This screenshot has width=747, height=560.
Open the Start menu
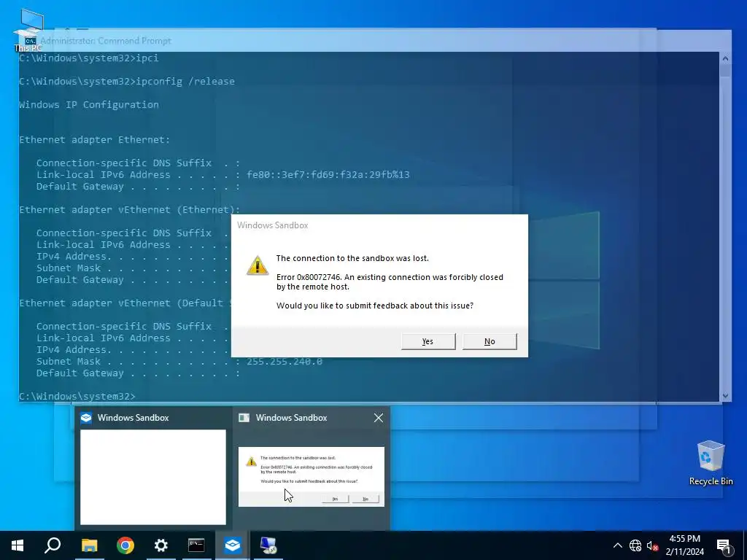pos(18,545)
